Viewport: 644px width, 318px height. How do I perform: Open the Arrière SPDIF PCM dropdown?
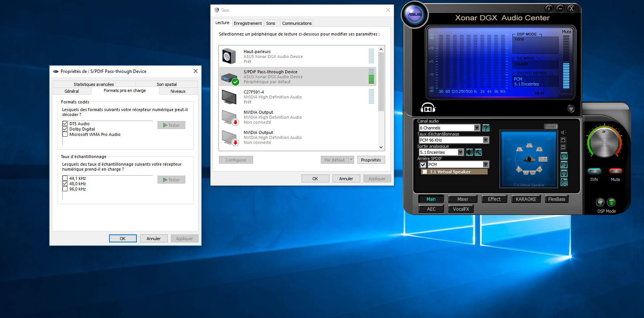pos(458,165)
